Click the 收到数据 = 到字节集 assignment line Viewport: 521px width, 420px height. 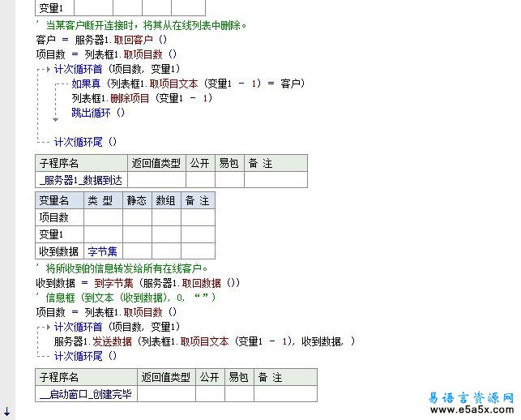pyautogui.click(x=138, y=283)
